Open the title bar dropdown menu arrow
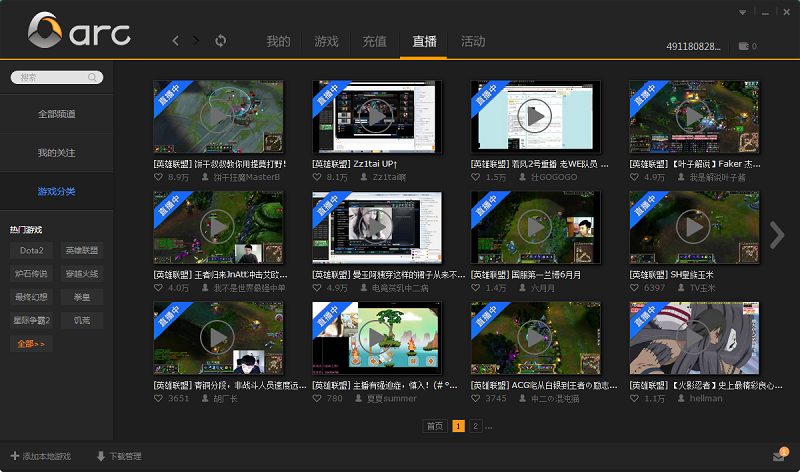 coord(743,12)
